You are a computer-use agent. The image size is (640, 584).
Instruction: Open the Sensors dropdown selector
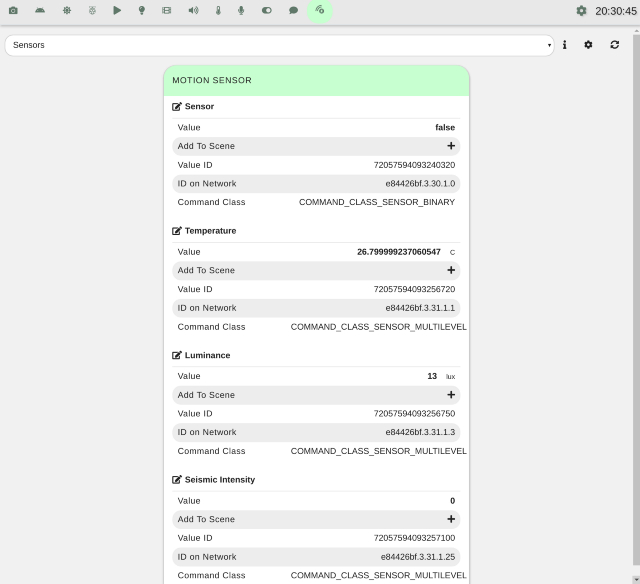279,45
